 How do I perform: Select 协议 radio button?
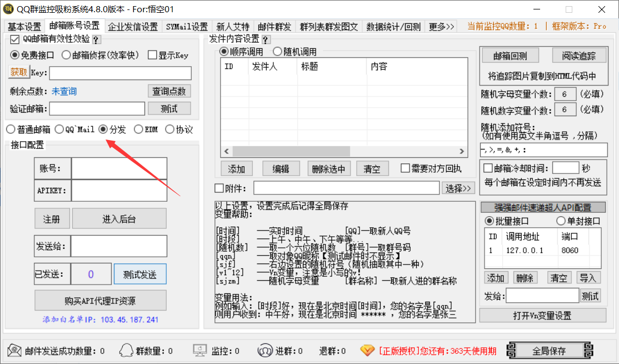pyautogui.click(x=169, y=129)
